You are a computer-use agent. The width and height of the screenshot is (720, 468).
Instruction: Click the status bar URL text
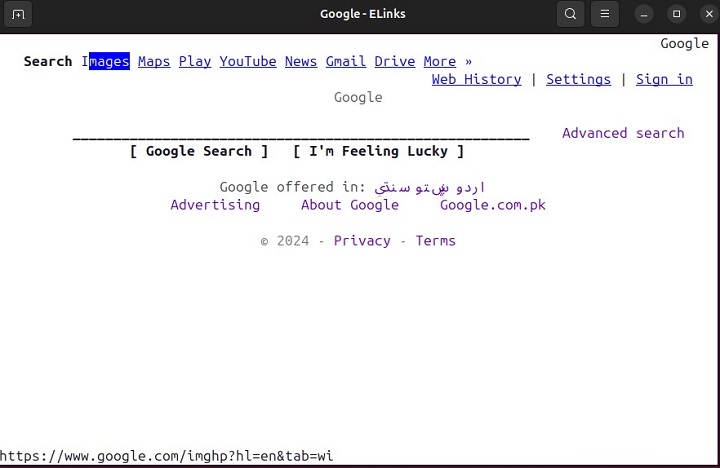coord(166,456)
